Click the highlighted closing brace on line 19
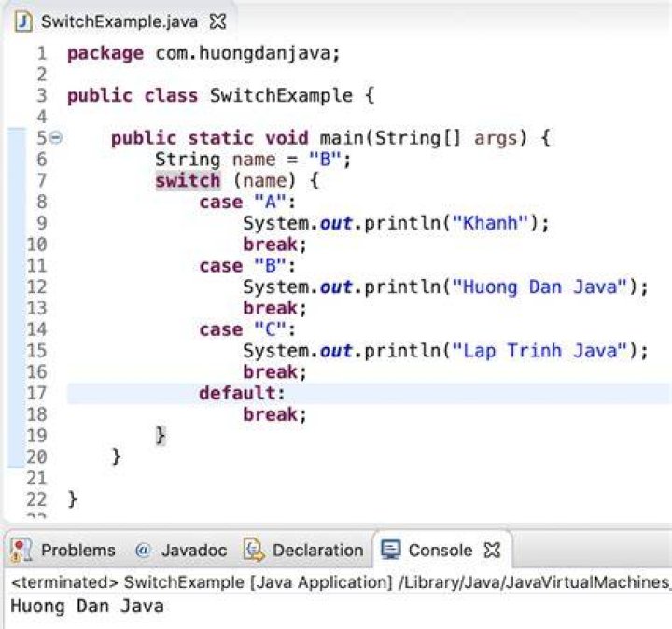 [x=161, y=436]
